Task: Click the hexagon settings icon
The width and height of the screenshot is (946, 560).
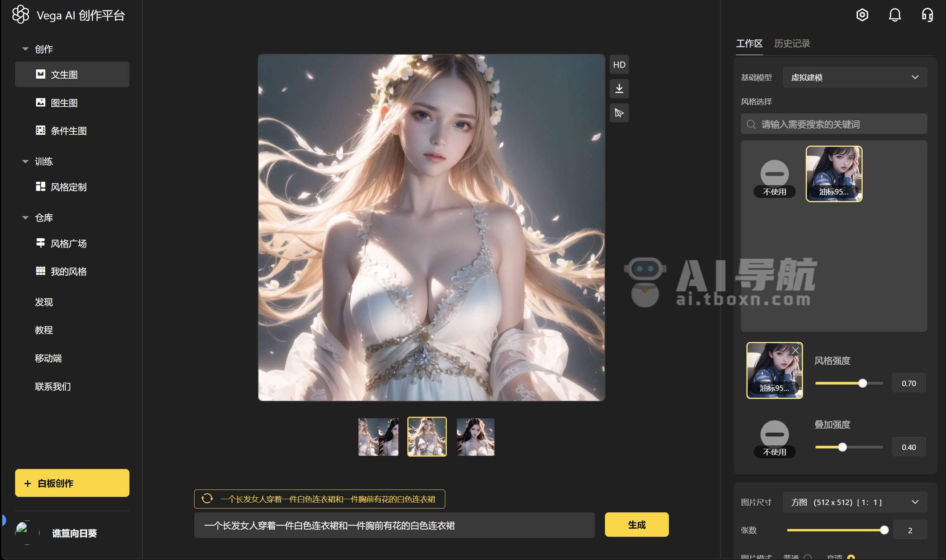Action: (x=862, y=15)
